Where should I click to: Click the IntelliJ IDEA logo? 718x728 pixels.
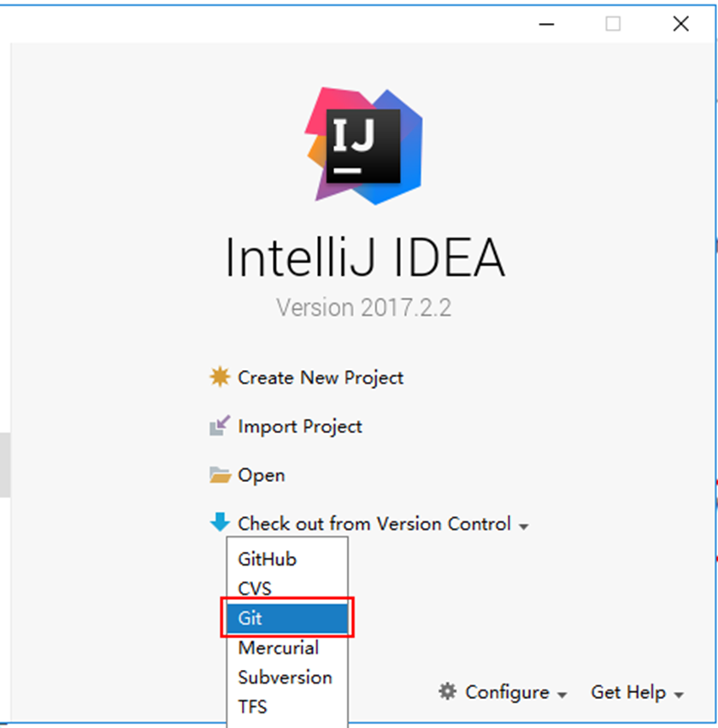coord(363,146)
